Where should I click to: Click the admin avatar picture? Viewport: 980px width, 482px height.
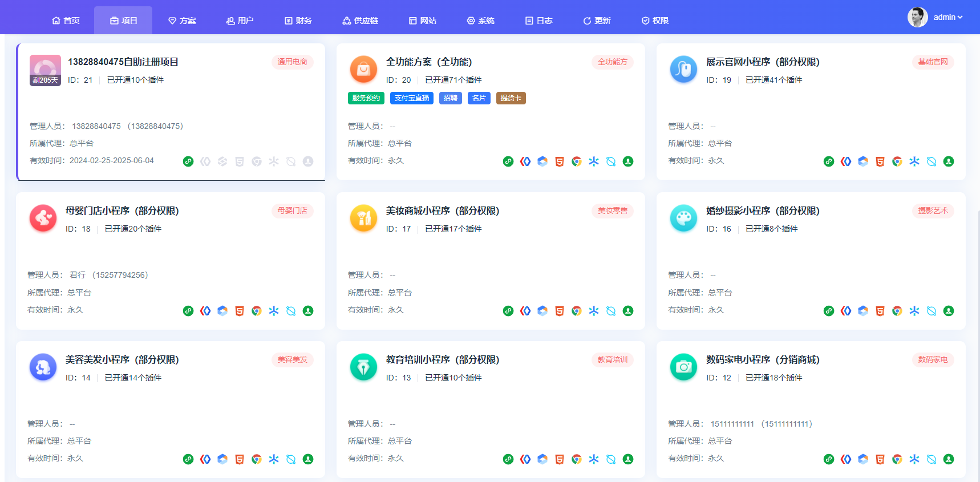tap(917, 17)
